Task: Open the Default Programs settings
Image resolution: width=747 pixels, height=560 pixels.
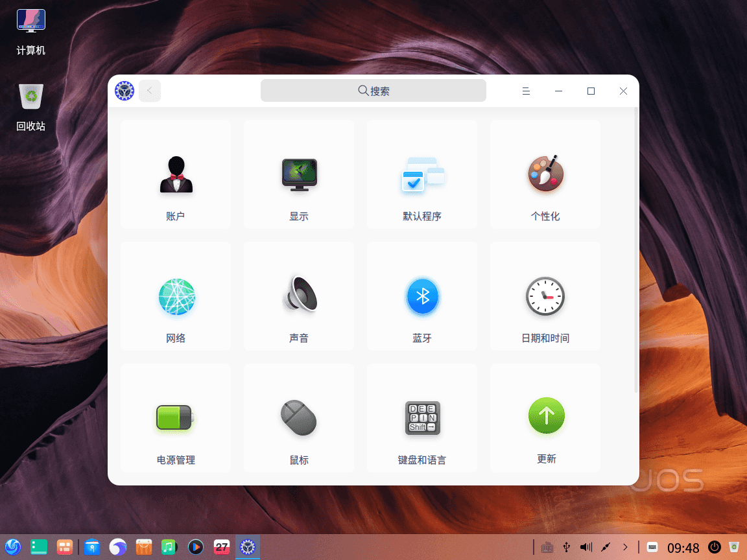Action: 421,174
